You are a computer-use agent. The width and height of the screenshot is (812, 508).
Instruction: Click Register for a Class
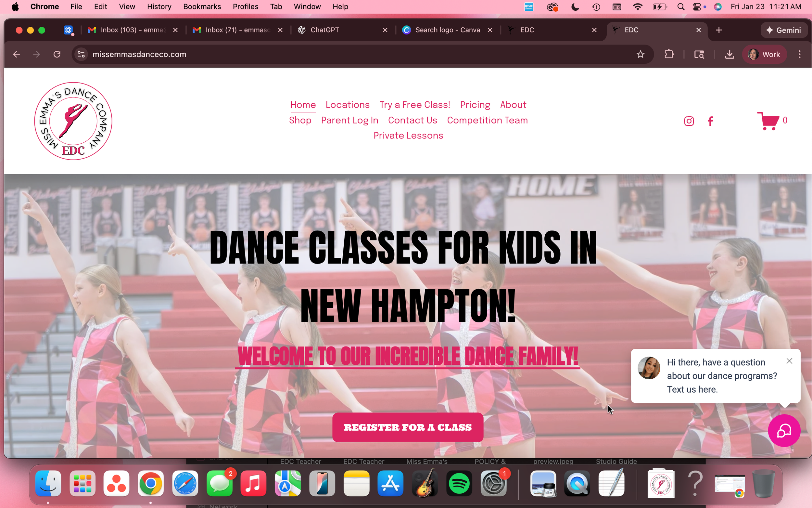point(407,427)
